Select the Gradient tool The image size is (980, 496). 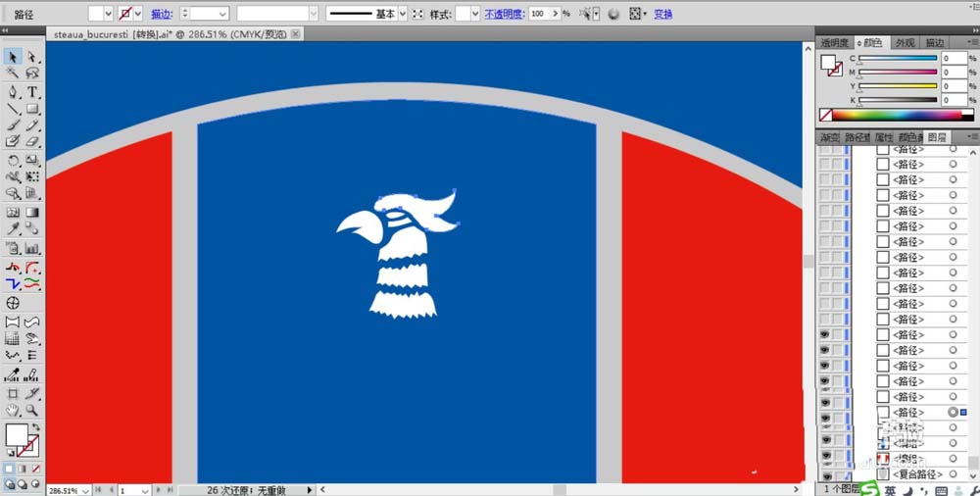click(x=32, y=213)
